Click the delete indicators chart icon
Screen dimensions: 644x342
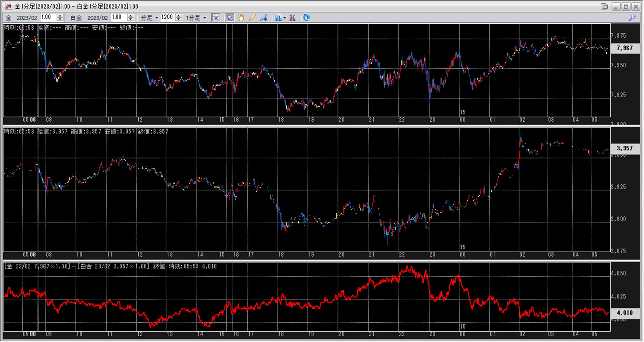point(292,18)
